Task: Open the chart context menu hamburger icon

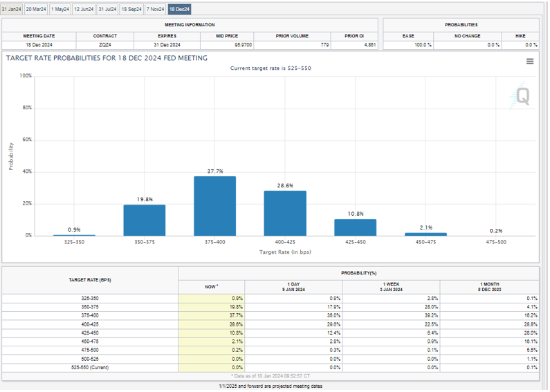Action: click(x=530, y=61)
